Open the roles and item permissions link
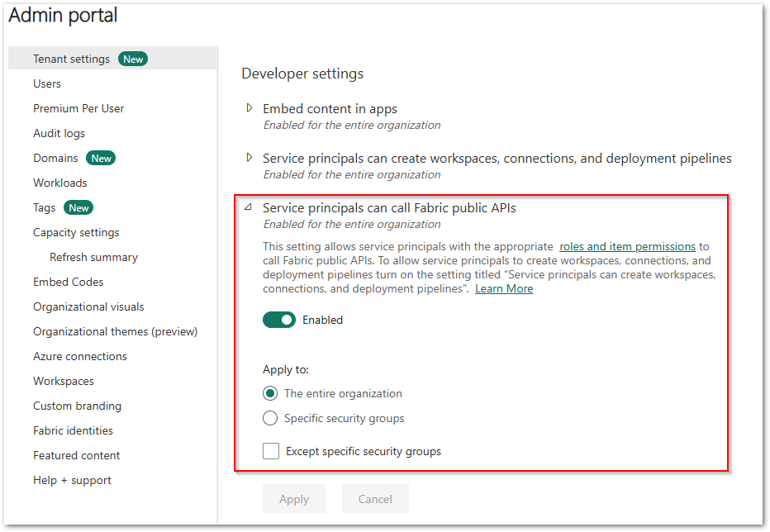This screenshot has height=532, width=770. pyautogui.click(x=627, y=246)
